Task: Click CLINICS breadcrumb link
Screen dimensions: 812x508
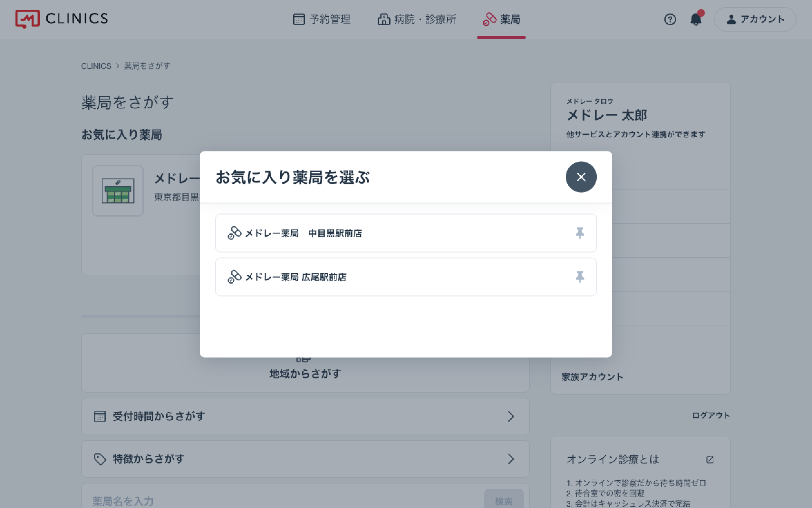Action: (96, 66)
